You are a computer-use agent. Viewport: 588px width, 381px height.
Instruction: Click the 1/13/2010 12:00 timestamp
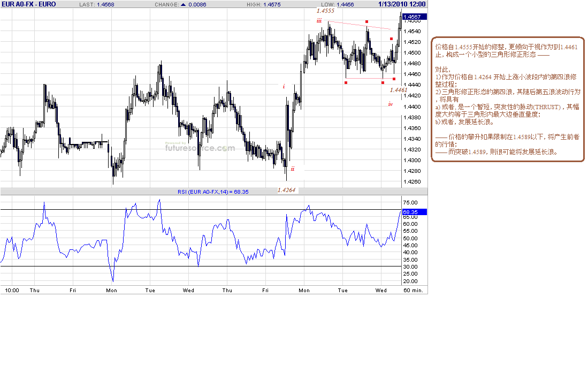pos(402,4)
